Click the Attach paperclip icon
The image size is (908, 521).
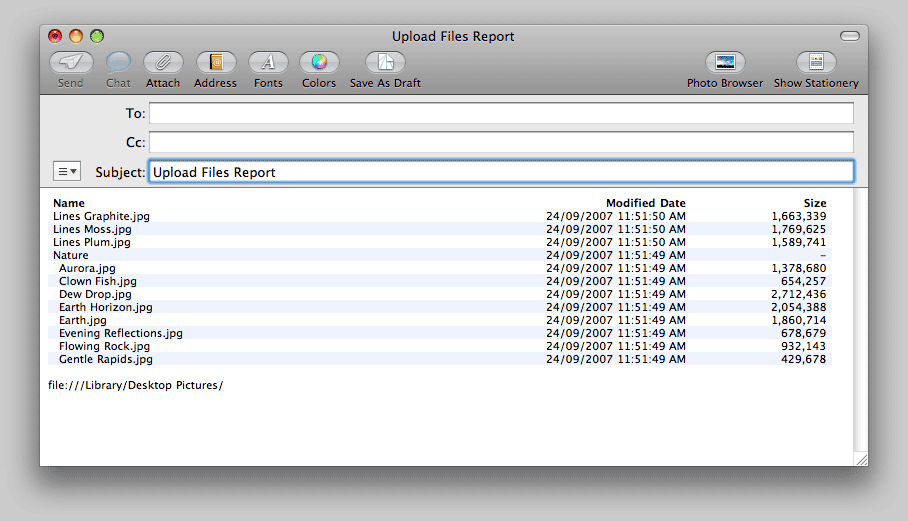coord(163,62)
